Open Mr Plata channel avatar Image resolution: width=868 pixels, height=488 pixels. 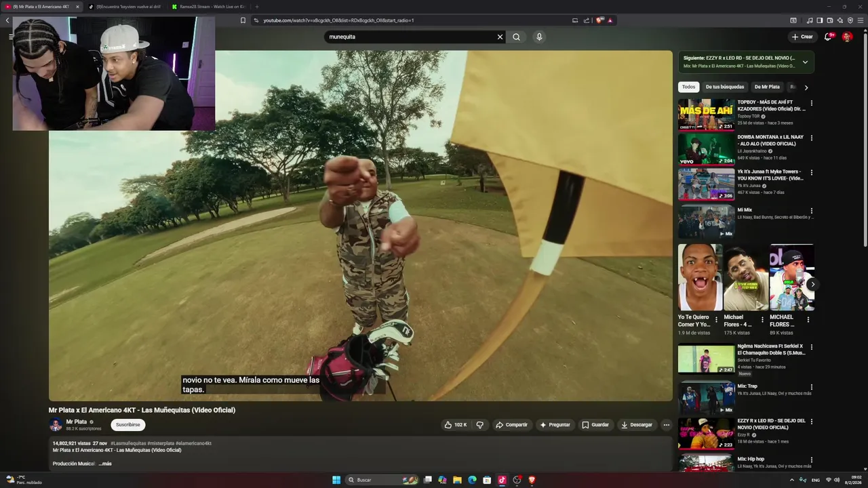pos(56,425)
